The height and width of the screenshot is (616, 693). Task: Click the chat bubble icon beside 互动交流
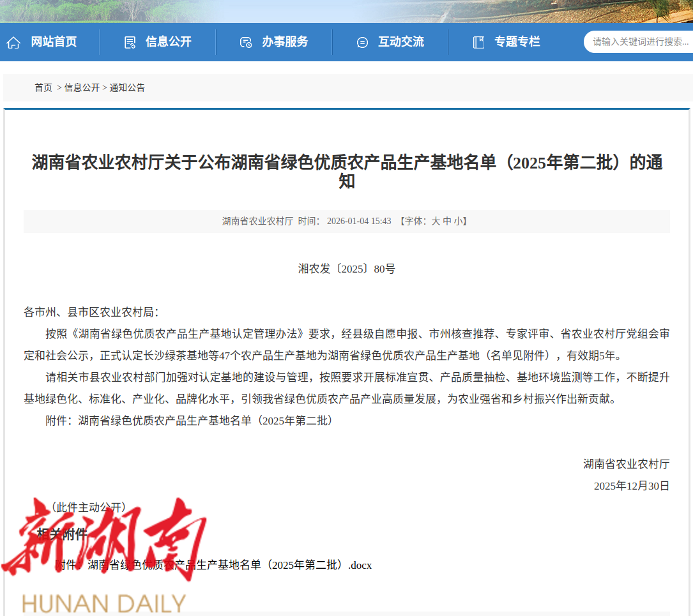(x=362, y=43)
